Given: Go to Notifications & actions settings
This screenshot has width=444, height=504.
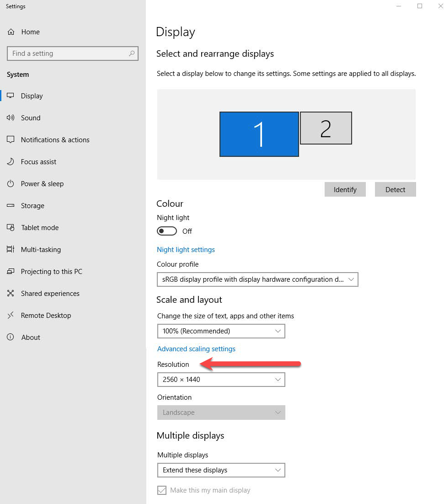Looking at the screenshot, I should [55, 139].
